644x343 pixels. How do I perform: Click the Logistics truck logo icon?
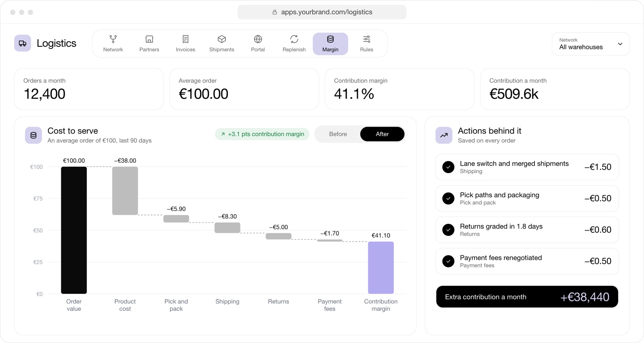point(23,43)
